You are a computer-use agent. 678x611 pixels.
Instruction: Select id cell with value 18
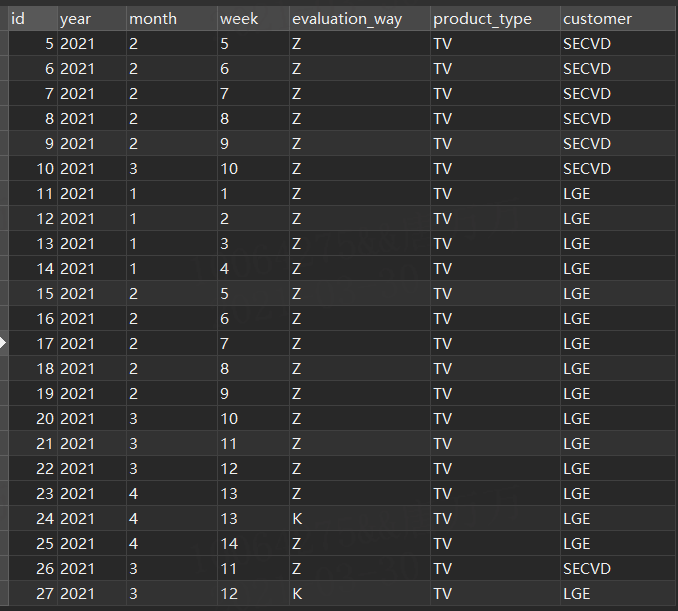click(x=33, y=368)
